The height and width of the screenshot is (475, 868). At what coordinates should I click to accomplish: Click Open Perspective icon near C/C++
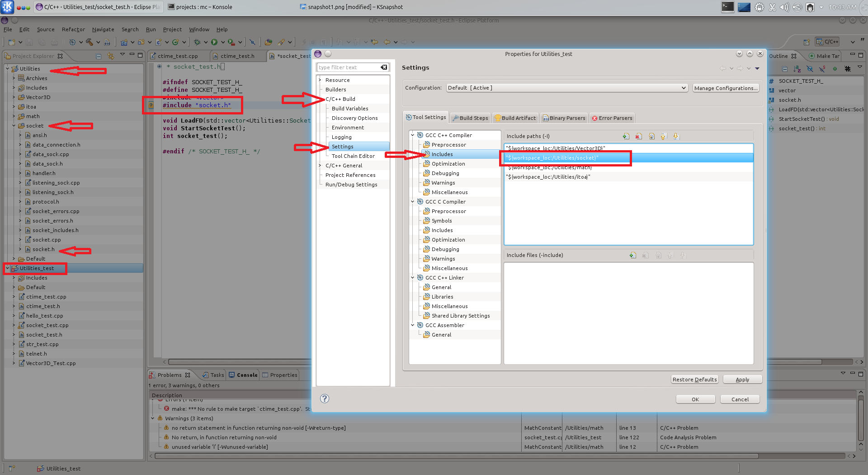(x=807, y=42)
